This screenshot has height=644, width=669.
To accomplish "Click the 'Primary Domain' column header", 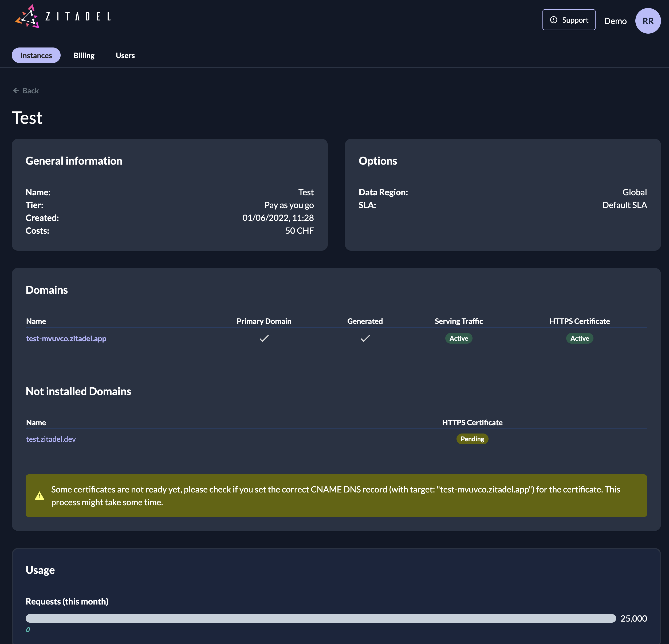I will click(264, 321).
